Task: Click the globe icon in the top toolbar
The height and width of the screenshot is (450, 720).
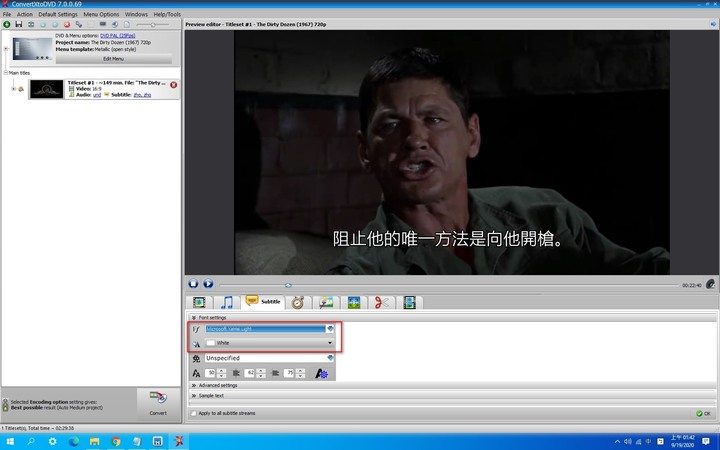Action: [x=115, y=24]
